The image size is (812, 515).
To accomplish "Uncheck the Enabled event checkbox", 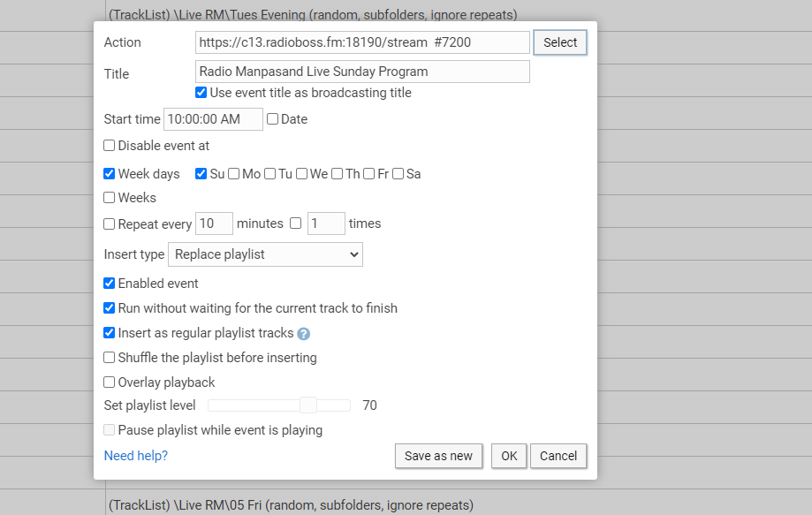I will click(x=109, y=284).
